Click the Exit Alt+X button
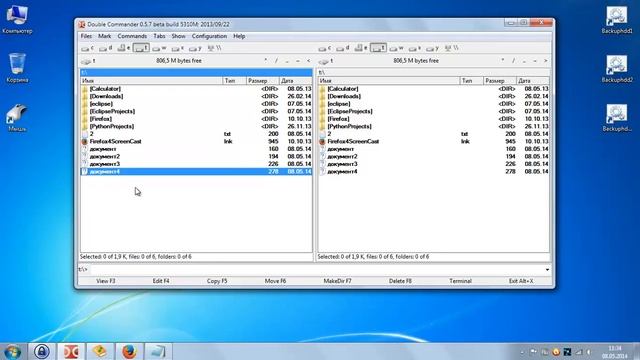 coord(521,281)
